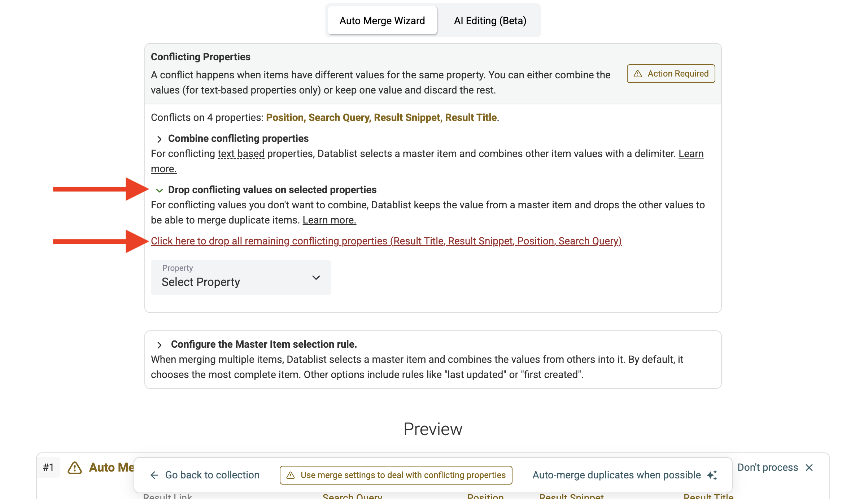Open the AI Editing (Beta) tab
The image size is (868, 499).
click(490, 21)
